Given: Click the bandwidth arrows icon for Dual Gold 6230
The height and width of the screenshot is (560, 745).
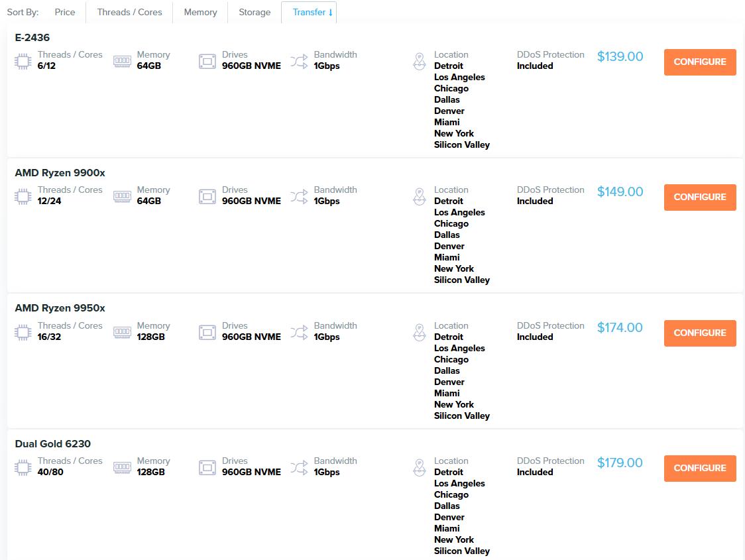Looking at the screenshot, I should pyautogui.click(x=299, y=467).
